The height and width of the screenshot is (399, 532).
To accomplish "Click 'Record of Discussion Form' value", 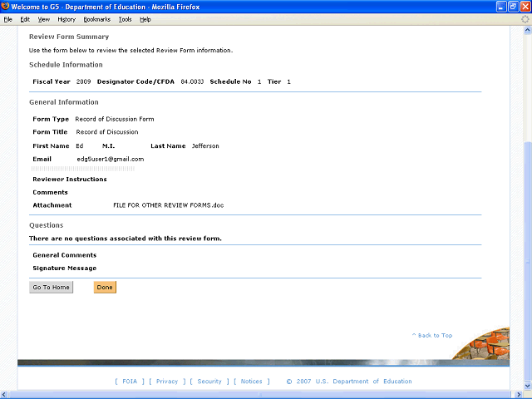I will (115, 119).
